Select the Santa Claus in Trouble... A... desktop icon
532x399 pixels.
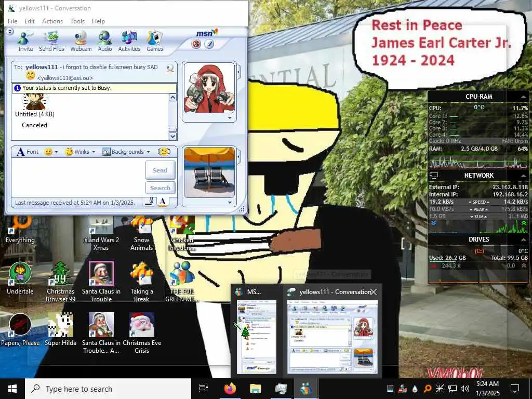101,333
